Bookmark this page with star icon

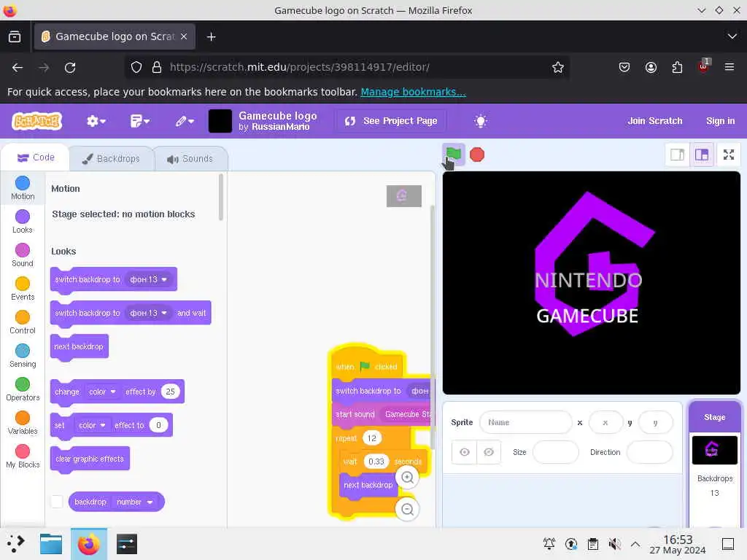[x=557, y=67]
